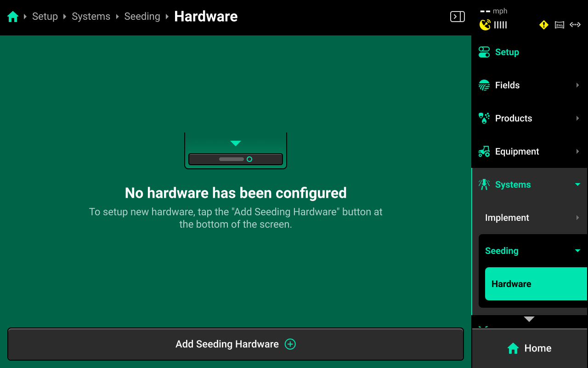
Task: Click the Products droplet icon
Action: (x=484, y=118)
